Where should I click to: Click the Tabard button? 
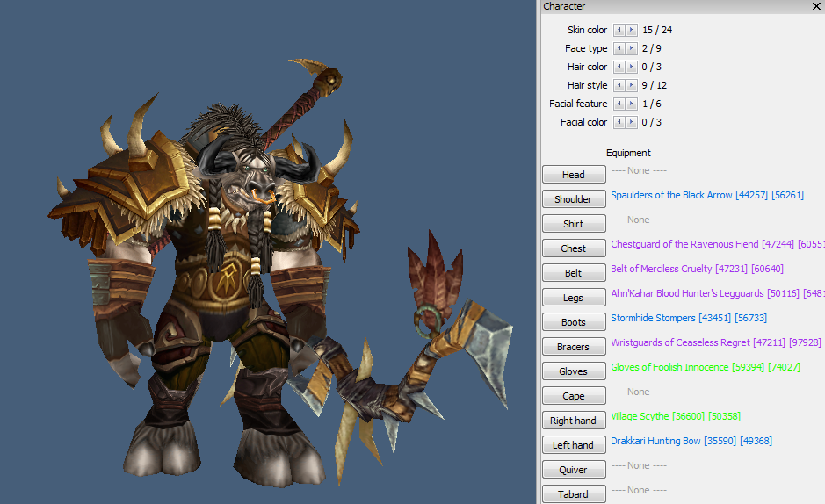(574, 494)
